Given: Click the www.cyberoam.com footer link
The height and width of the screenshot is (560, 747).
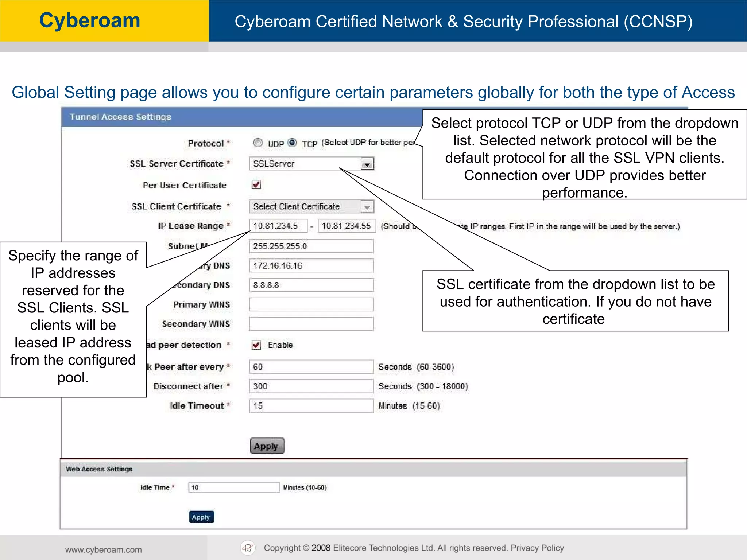Looking at the screenshot, I should (104, 550).
